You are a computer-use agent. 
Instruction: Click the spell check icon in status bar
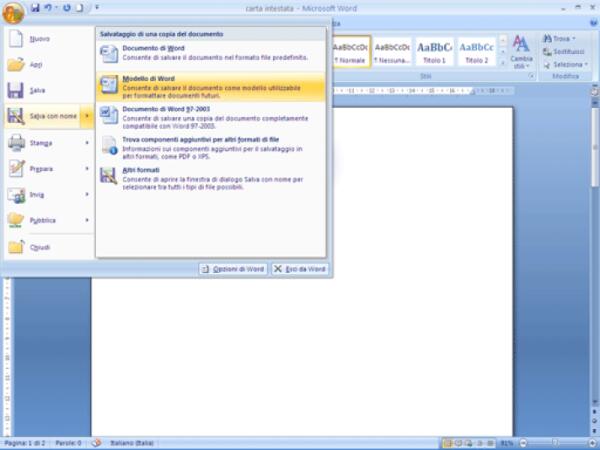click(96, 442)
